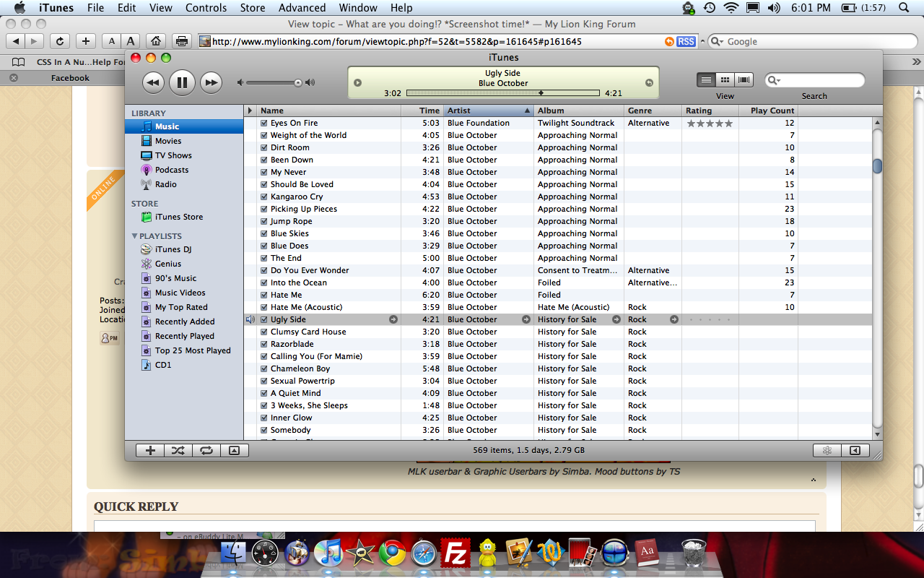Create a new playlist with plus button
Image resolution: width=924 pixels, height=578 pixels.
click(150, 450)
